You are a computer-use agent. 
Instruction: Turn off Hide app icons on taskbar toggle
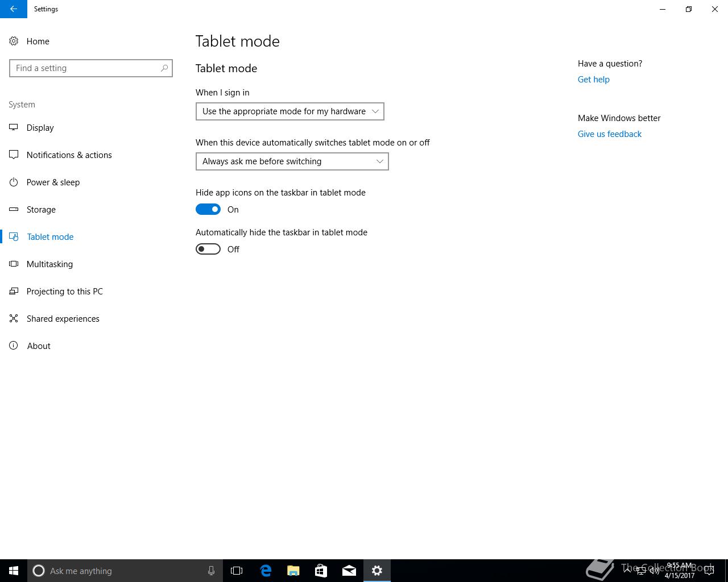pyautogui.click(x=208, y=209)
